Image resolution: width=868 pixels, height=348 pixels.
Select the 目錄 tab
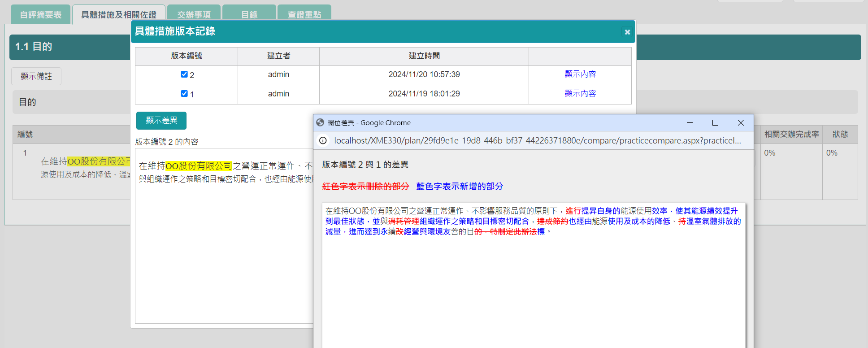pyautogui.click(x=249, y=15)
